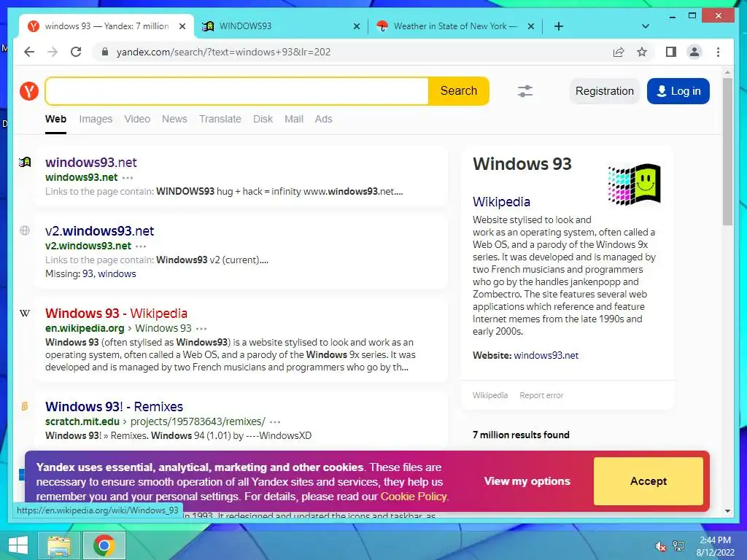Select the Video search tab
Image resolution: width=747 pixels, height=560 pixels.
[137, 119]
